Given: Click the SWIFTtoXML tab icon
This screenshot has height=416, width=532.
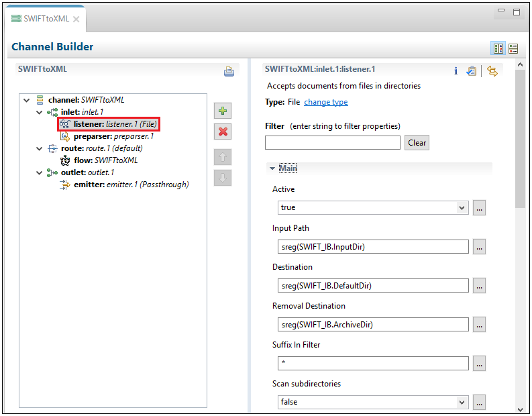Looking at the screenshot, I should (16, 19).
